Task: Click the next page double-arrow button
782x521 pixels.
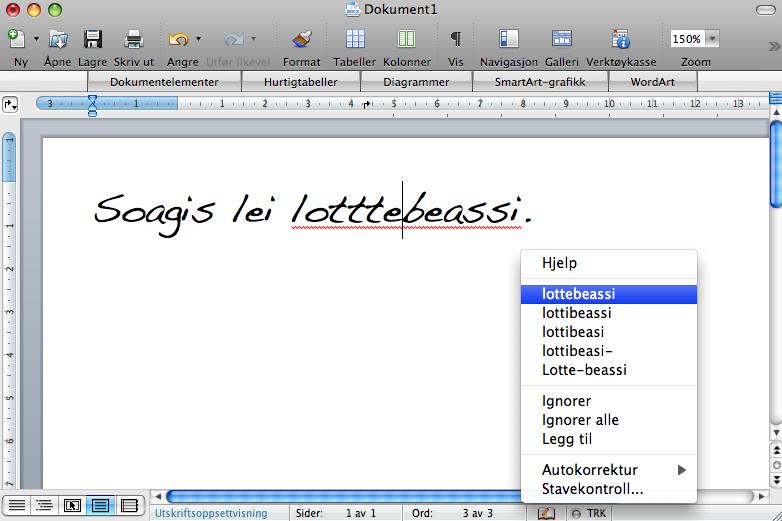Action: pyautogui.click(x=776, y=480)
